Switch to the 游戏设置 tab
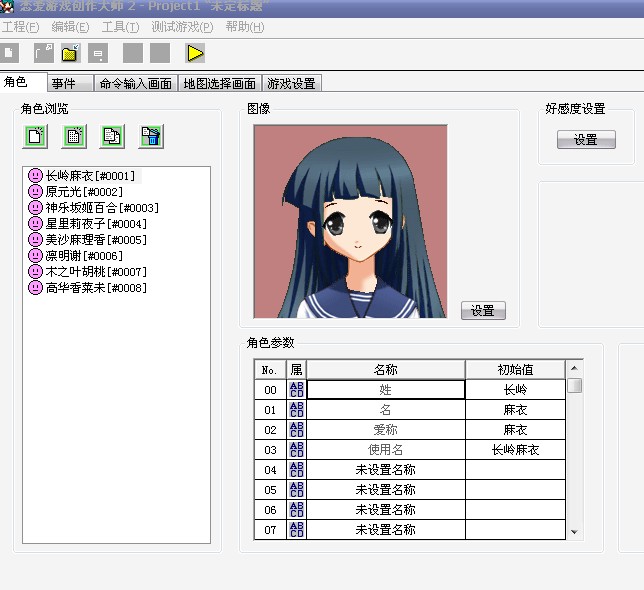The height and width of the screenshot is (590, 644). (291, 83)
